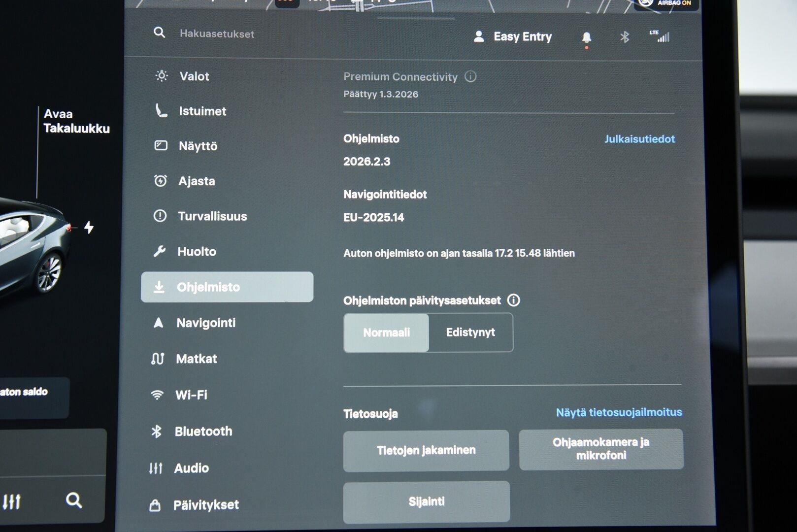Open the Easy Entry driver profile selector
Screen dimensions: 797x532
(513, 36)
